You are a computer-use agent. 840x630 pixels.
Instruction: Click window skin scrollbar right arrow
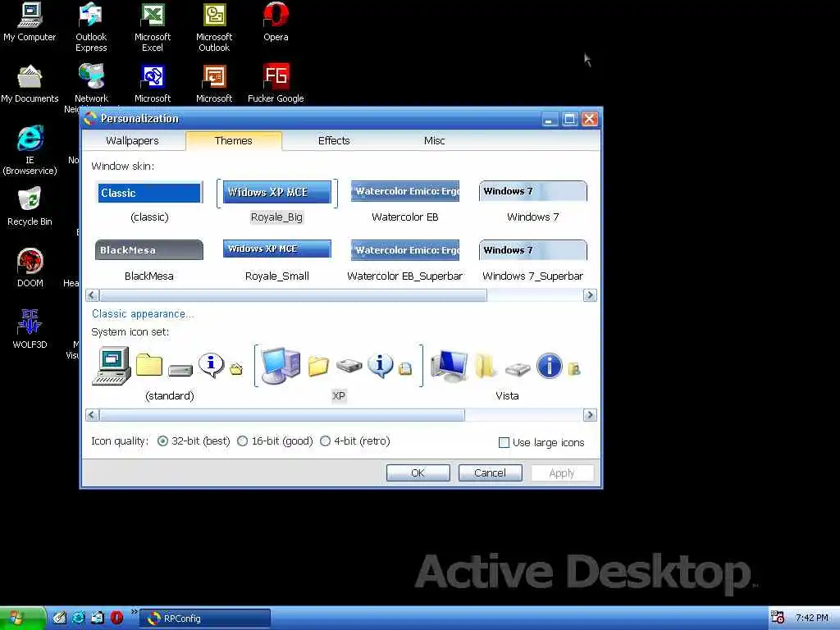(590, 295)
